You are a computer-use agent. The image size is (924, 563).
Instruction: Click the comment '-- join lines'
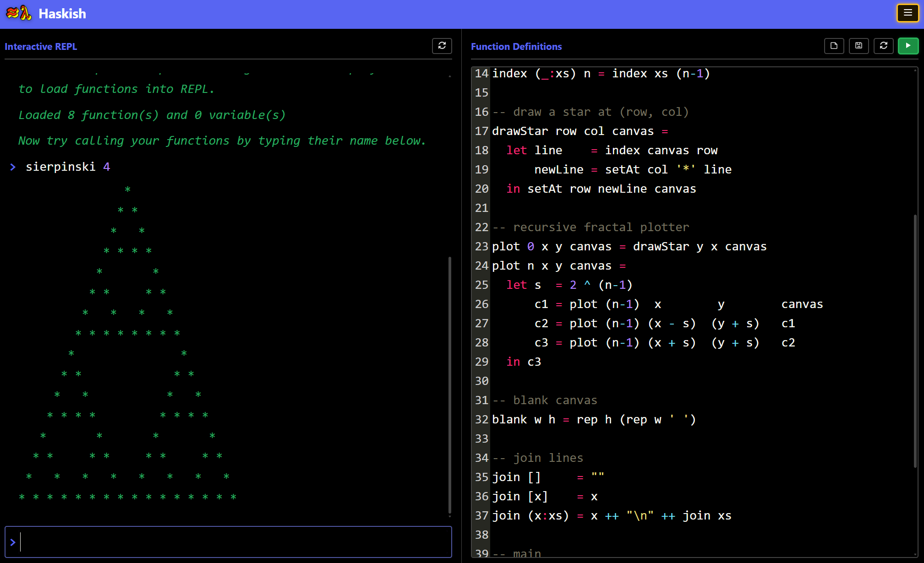[538, 458]
